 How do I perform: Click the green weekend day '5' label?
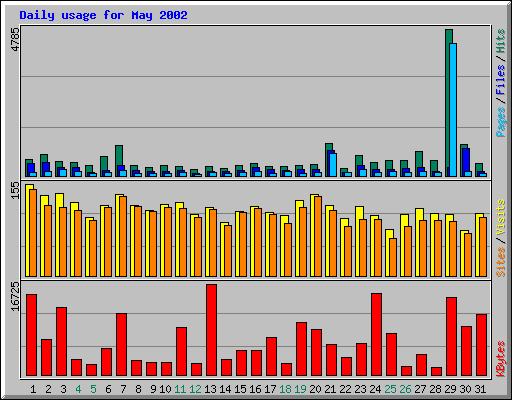[x=93, y=389]
